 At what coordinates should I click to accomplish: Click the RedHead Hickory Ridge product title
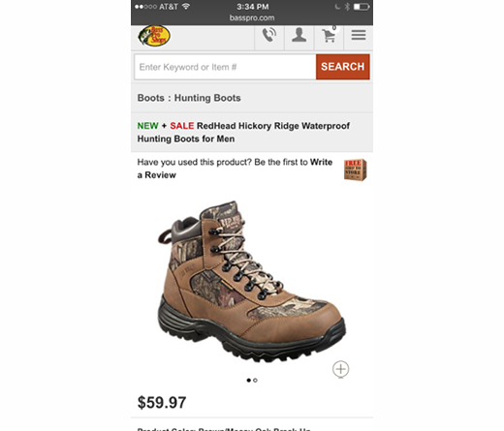coord(243,132)
